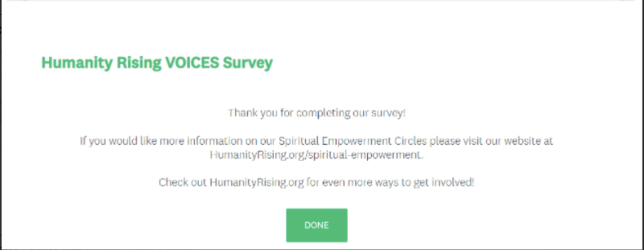
Task: Click the words Humanity Rising in the heading
Action: coord(101,63)
